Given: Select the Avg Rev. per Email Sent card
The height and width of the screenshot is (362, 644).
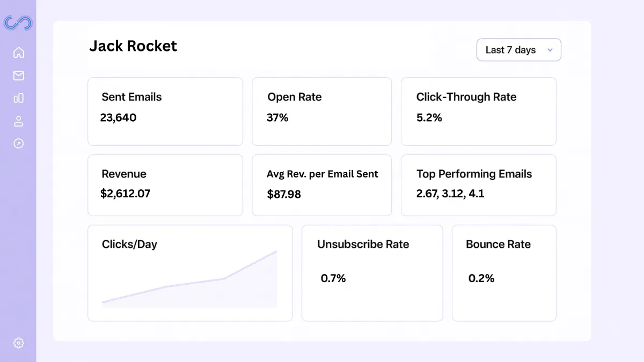Looking at the screenshot, I should click(321, 185).
